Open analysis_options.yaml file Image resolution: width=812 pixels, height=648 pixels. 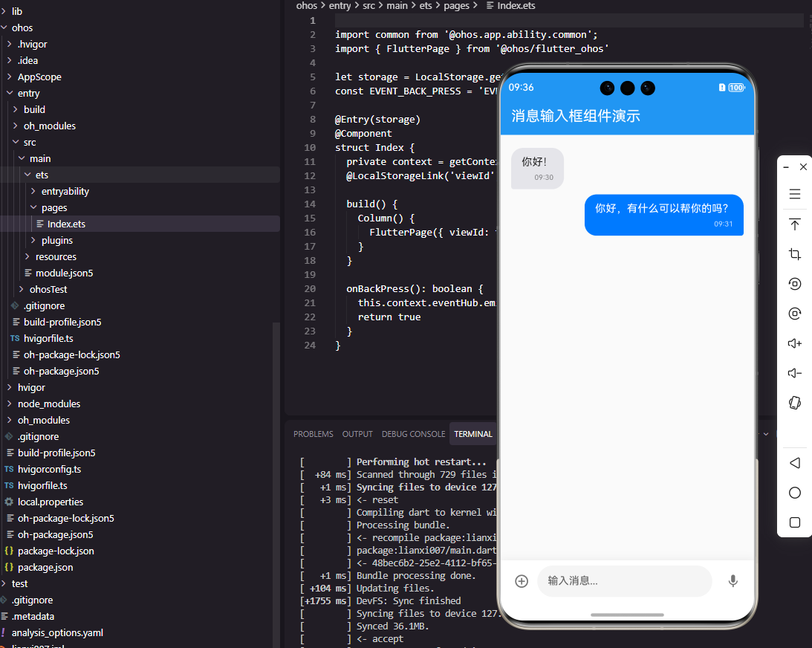click(57, 633)
